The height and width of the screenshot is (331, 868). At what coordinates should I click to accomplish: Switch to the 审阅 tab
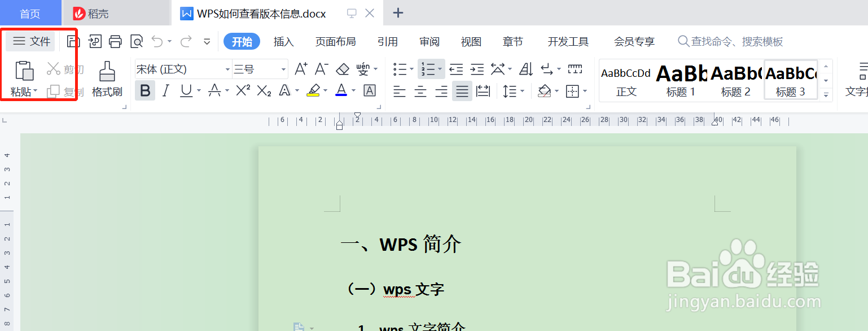tap(429, 41)
